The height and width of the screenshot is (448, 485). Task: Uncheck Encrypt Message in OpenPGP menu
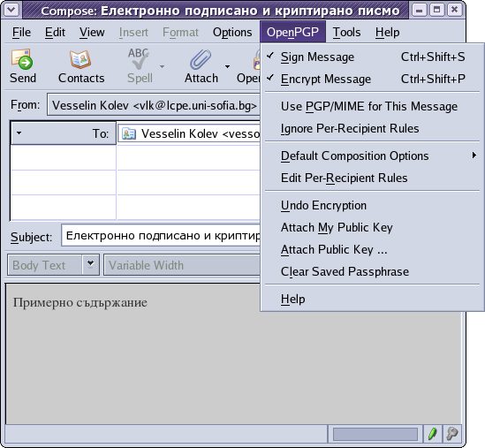[373, 80]
